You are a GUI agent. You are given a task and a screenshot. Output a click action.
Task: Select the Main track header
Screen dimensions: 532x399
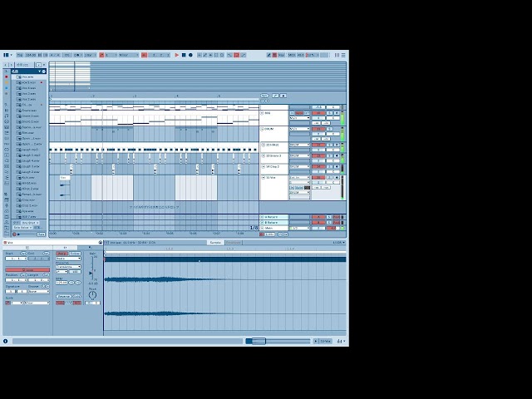pos(273,228)
